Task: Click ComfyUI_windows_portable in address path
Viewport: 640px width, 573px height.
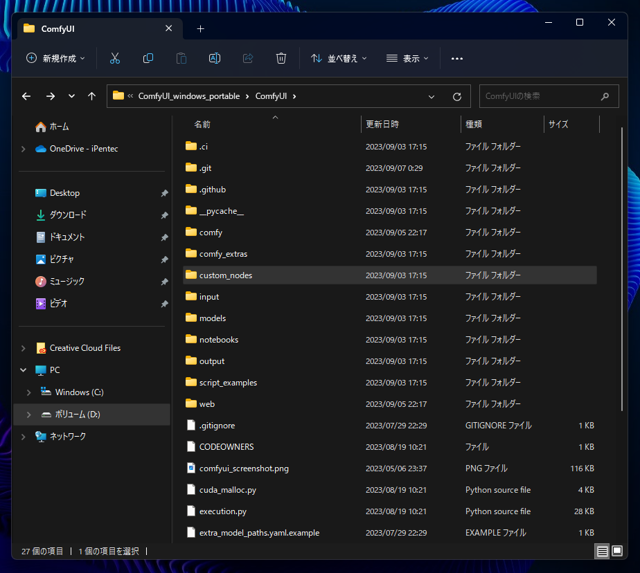Action: pos(189,96)
